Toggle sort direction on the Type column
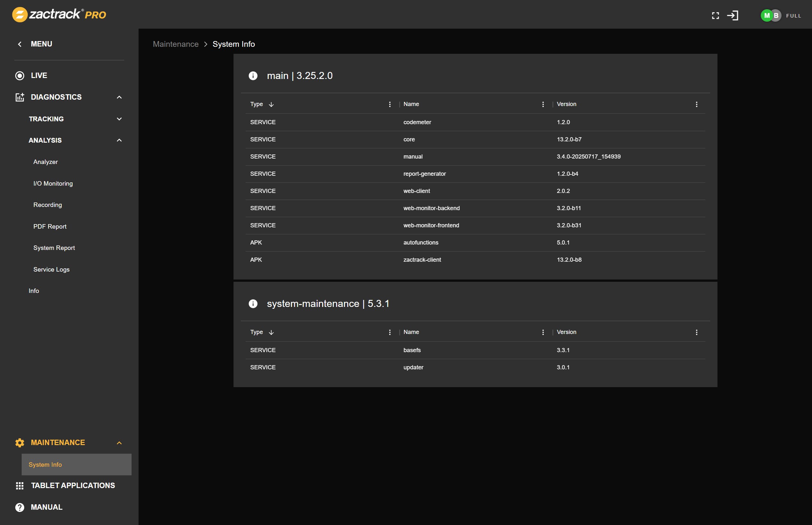The image size is (812, 525). [x=271, y=104]
